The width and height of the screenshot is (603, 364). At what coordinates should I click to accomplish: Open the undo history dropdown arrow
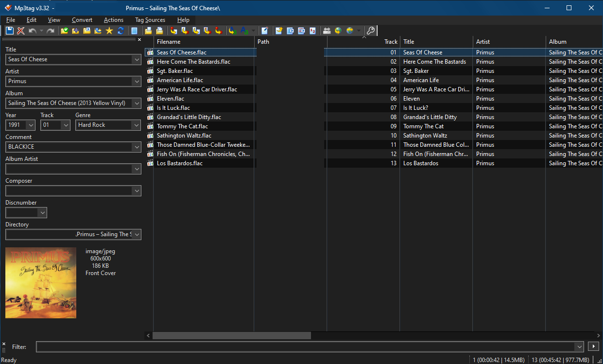click(x=41, y=31)
